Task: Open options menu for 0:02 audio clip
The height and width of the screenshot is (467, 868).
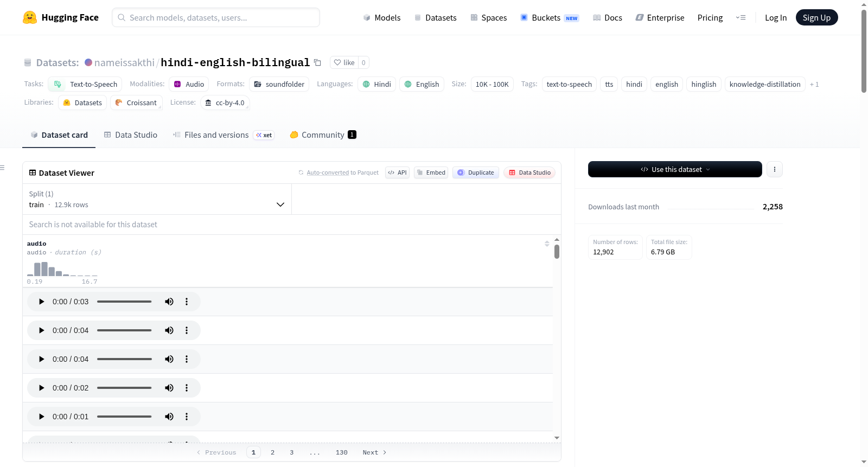Action: pyautogui.click(x=187, y=388)
